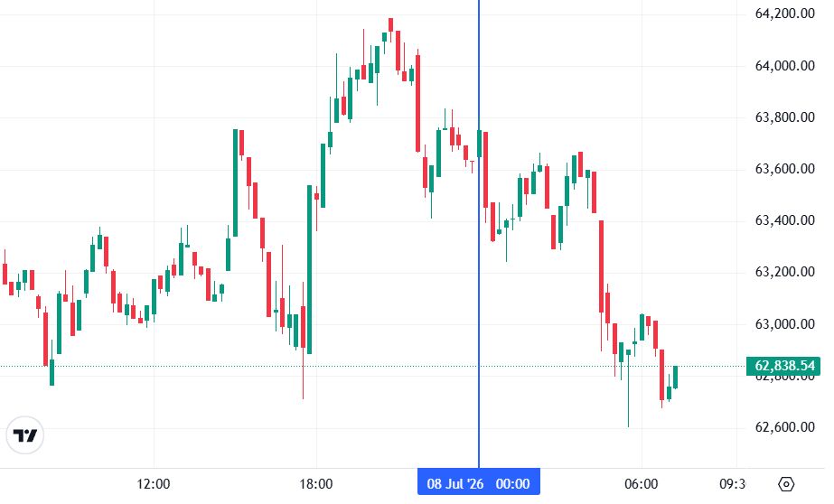Screen dimensions: 834x504
Task: Click the green 62,838.54 current price label
Action: point(783,366)
